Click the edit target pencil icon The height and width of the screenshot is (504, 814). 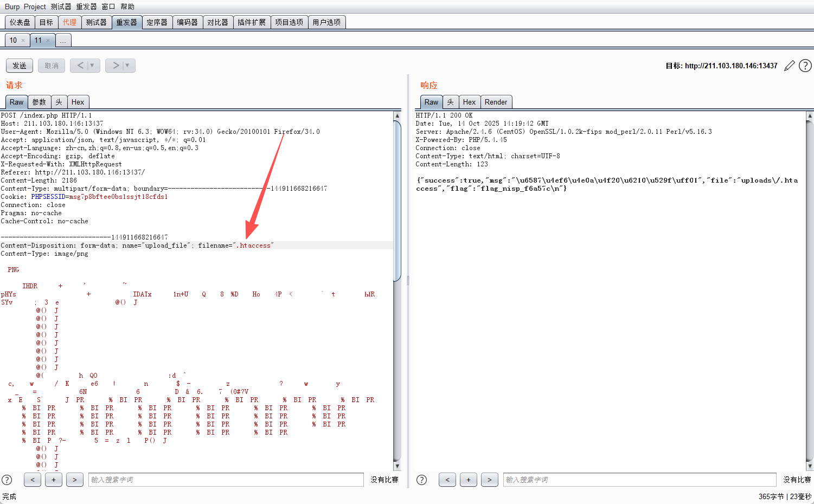[790, 66]
